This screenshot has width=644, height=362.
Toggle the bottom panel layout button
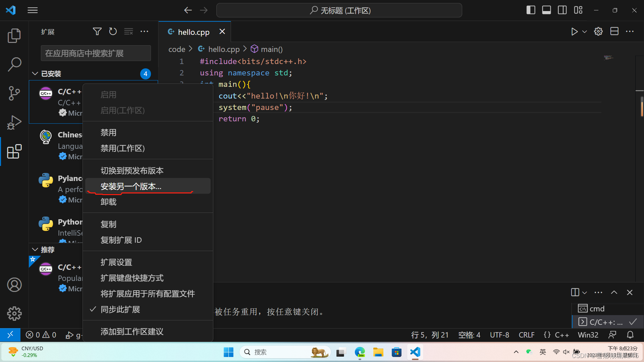[x=546, y=10]
